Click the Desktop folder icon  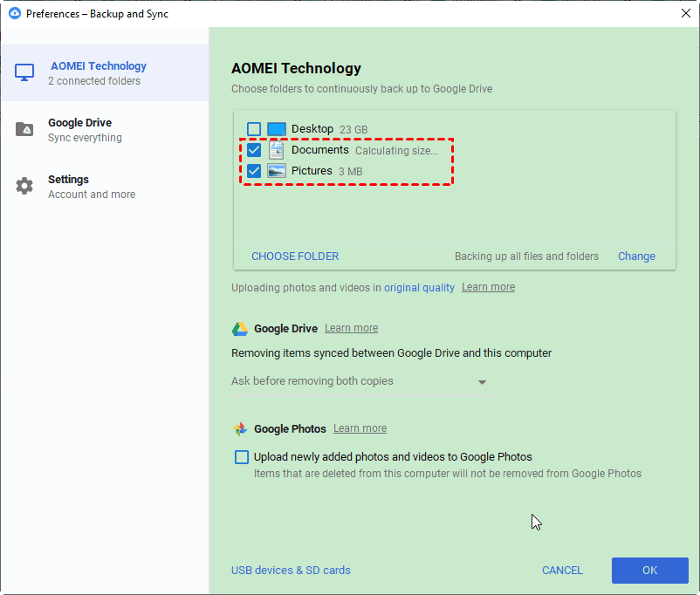click(x=277, y=129)
